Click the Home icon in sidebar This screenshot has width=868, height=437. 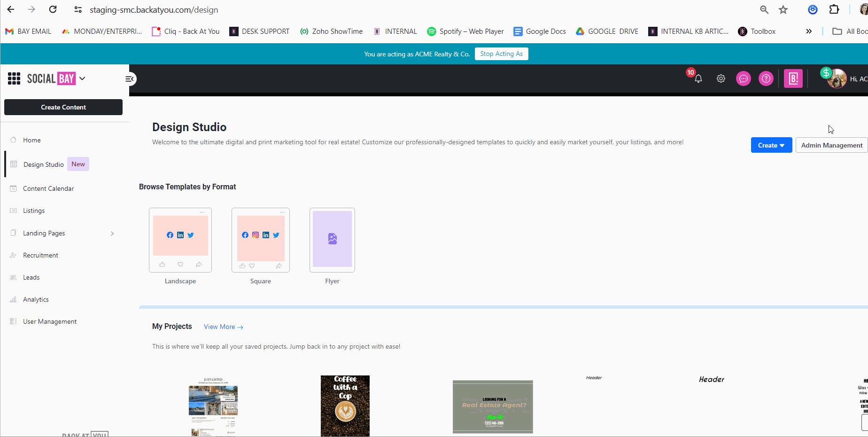tap(13, 140)
